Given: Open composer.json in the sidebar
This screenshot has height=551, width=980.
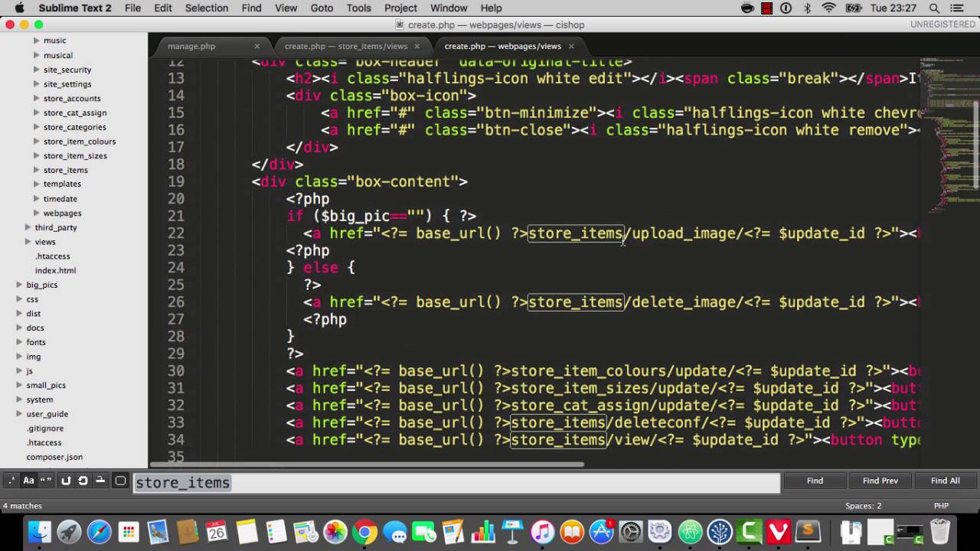Looking at the screenshot, I should (54, 457).
